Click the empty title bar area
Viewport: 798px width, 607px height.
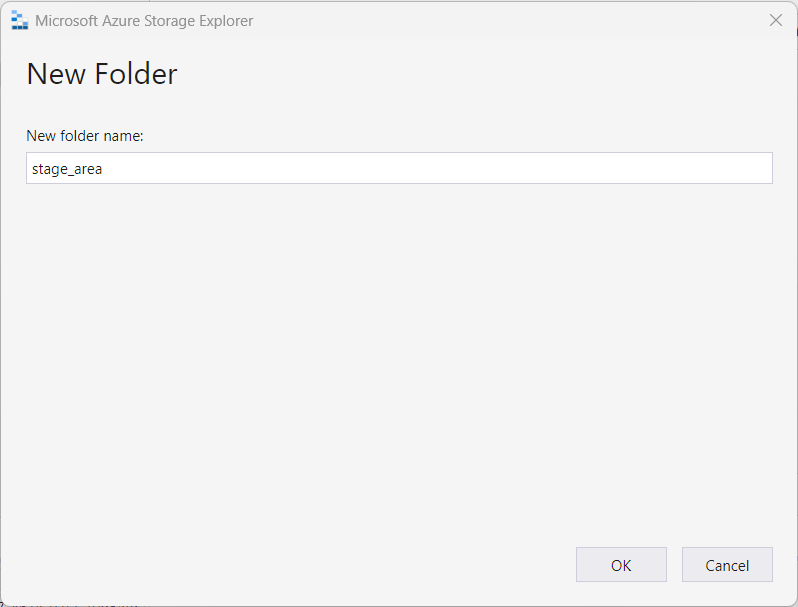pos(500,20)
